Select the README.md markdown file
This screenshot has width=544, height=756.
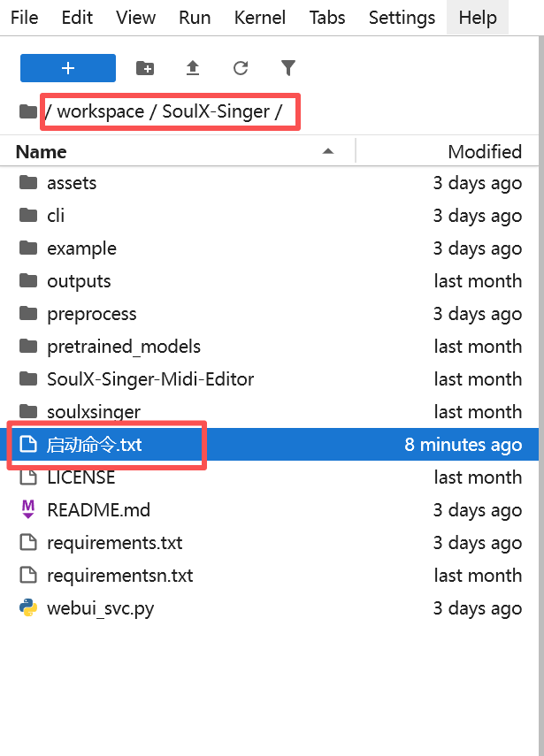(98, 510)
